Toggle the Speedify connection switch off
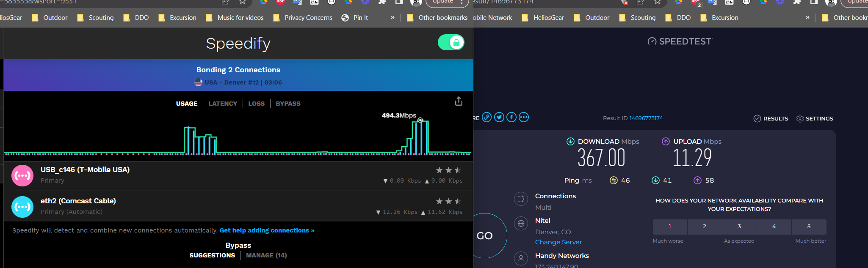This screenshot has width=868, height=268. click(451, 42)
